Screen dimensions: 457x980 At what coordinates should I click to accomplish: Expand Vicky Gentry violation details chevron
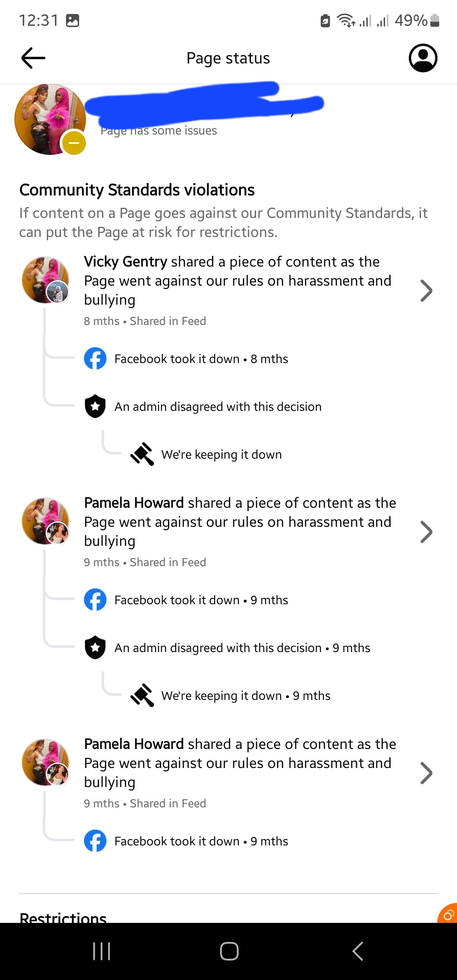(426, 291)
